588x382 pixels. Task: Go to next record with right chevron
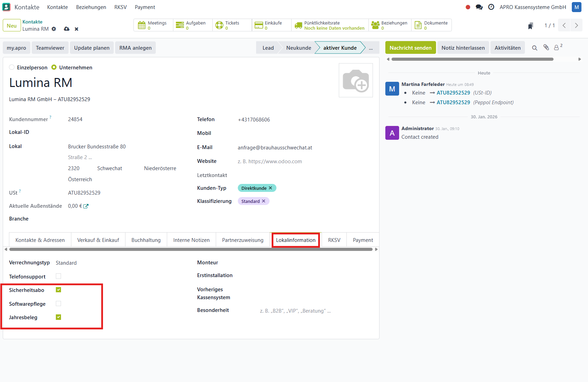(576, 26)
